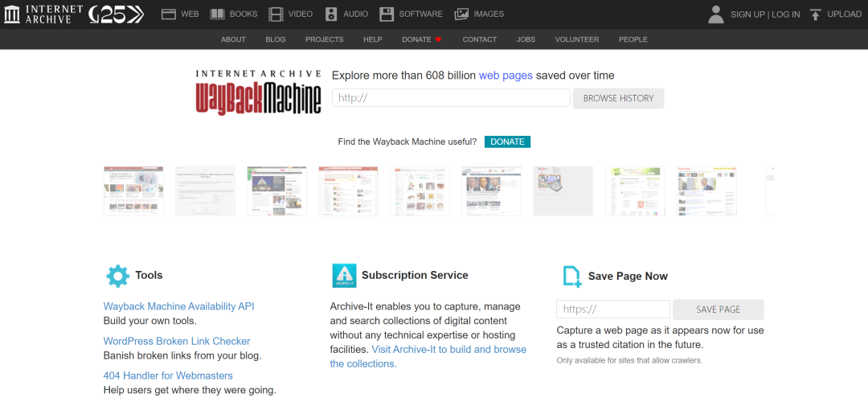Click the LOG IN link

click(785, 15)
